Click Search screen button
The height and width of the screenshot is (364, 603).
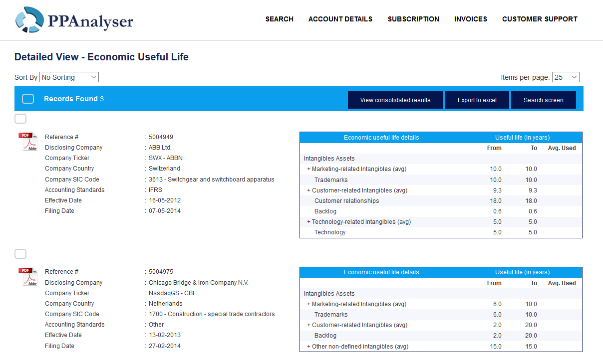pos(544,100)
